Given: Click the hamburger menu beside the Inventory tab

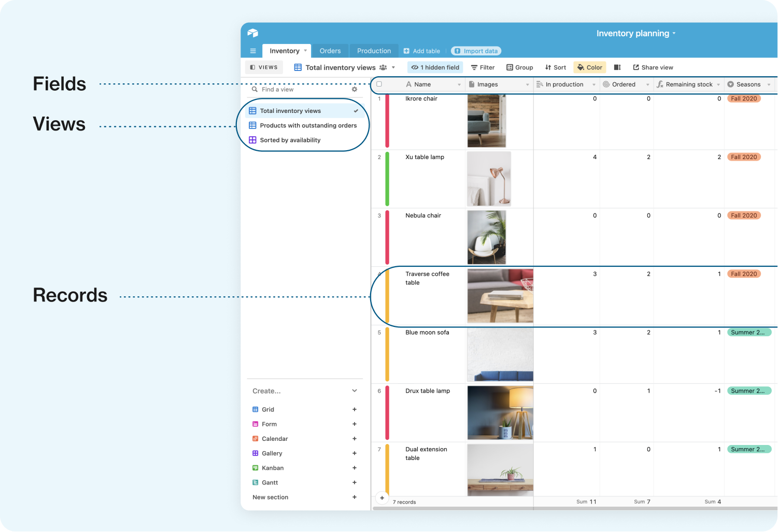Looking at the screenshot, I should click(253, 50).
